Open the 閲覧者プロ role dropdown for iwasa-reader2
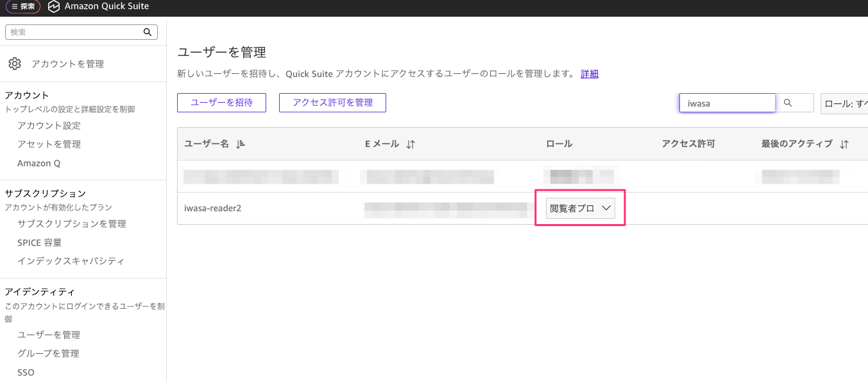This screenshot has width=868, height=382. (x=580, y=207)
